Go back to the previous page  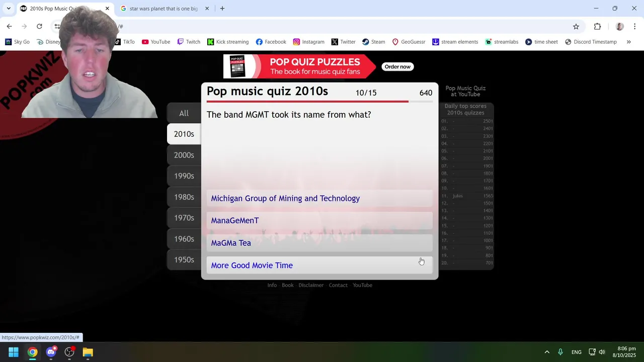[x=9, y=27]
